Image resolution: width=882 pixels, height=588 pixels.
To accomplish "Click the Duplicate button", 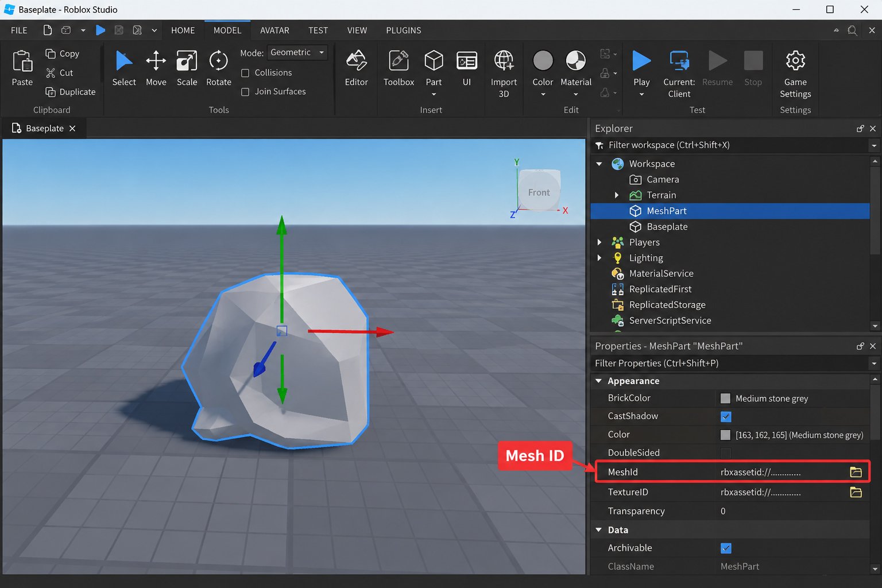I will tap(70, 92).
